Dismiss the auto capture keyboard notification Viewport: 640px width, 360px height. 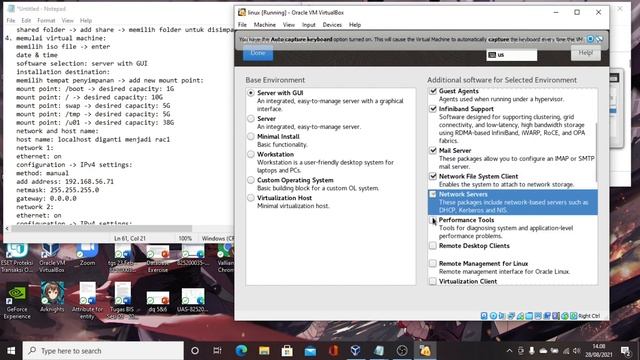590,39
